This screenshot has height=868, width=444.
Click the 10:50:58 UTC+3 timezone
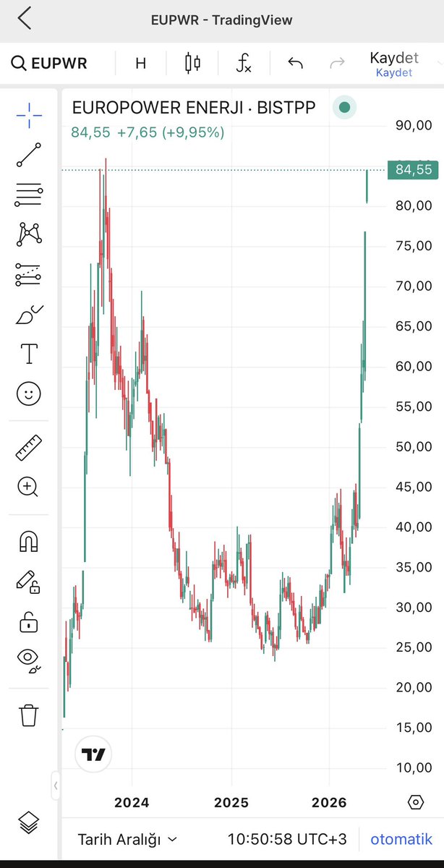click(x=287, y=839)
